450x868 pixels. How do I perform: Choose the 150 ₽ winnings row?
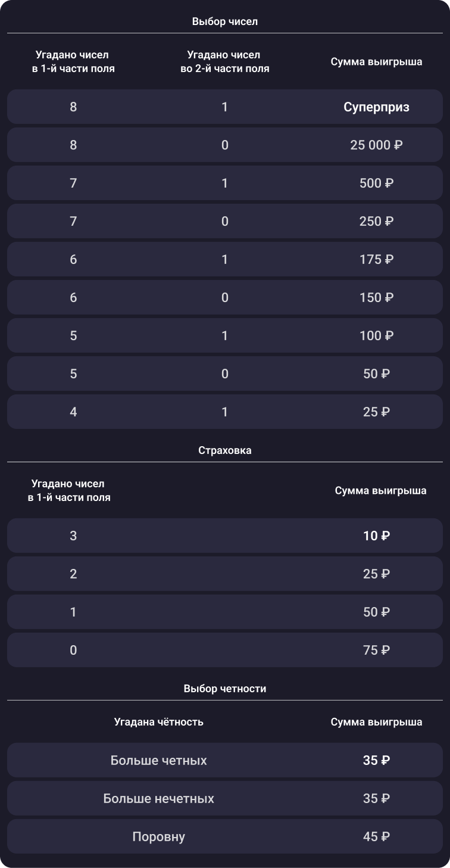225,298
